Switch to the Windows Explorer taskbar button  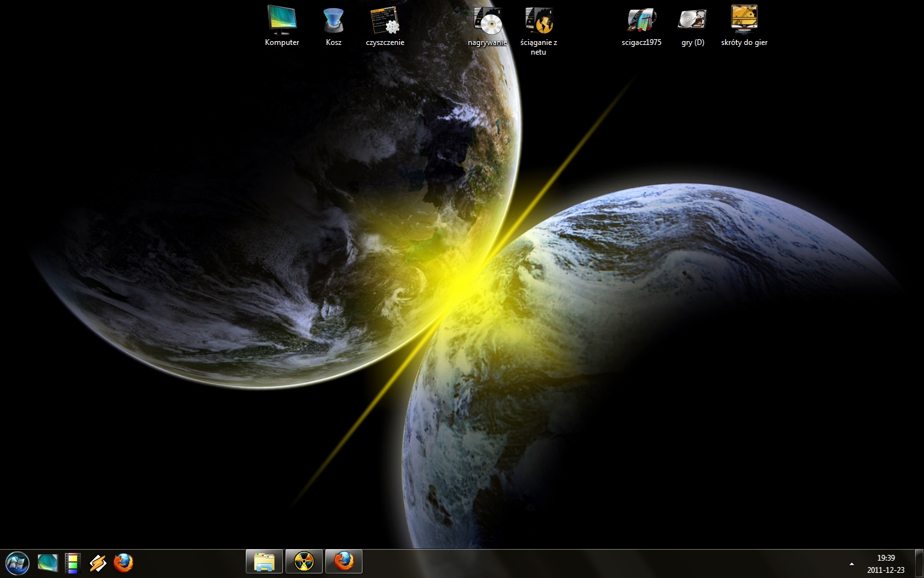pos(264,562)
